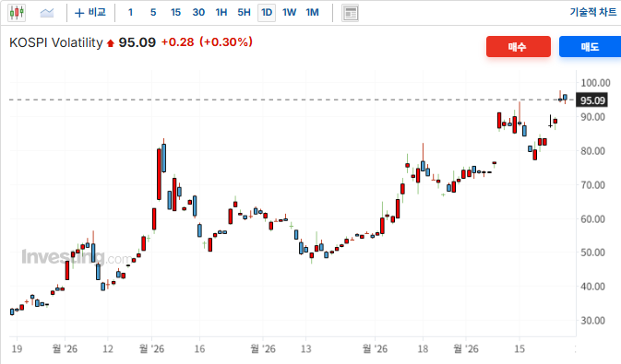Screen dimensions: 621x364
Task: Click the (+0.30%) percent change
Action: click(x=226, y=42)
